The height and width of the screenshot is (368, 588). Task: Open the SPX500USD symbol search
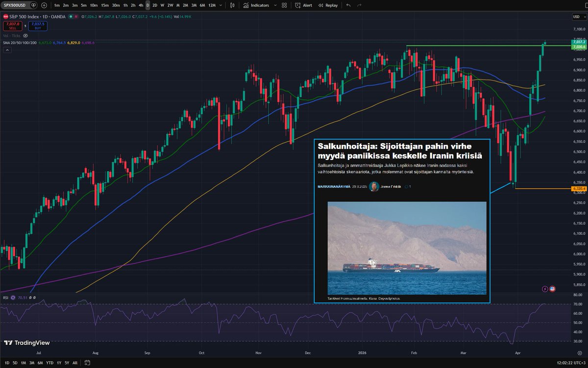[15, 5]
